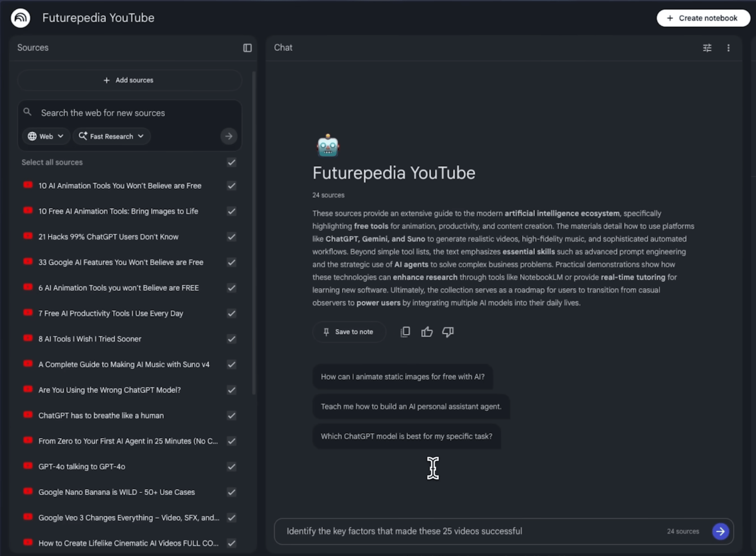This screenshot has width=756, height=556.
Task: Open the Fast Research mode dropdown
Action: 111,136
